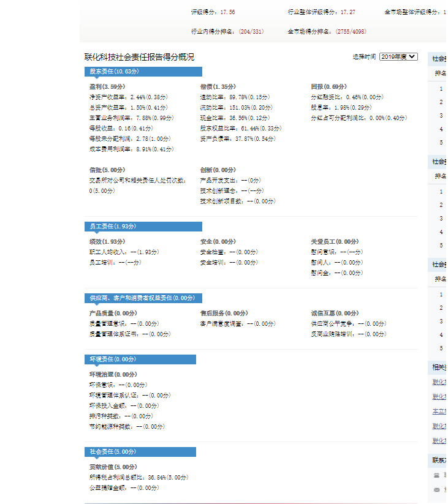Screen dimensions: 448x504
Task: Click the 节约能源种类数 row
Action: pos(127,427)
